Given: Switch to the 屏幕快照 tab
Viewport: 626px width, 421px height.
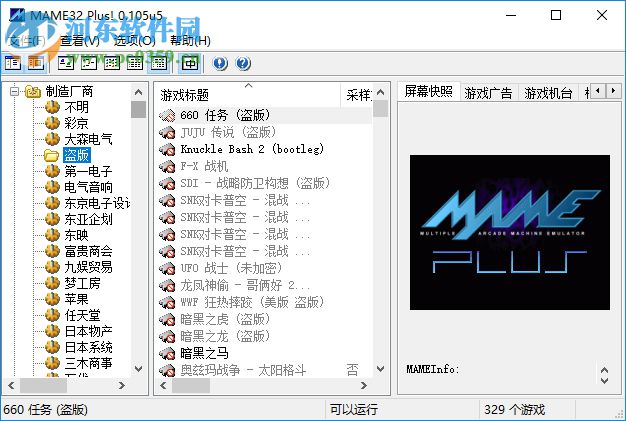Looking at the screenshot, I should point(429,91).
